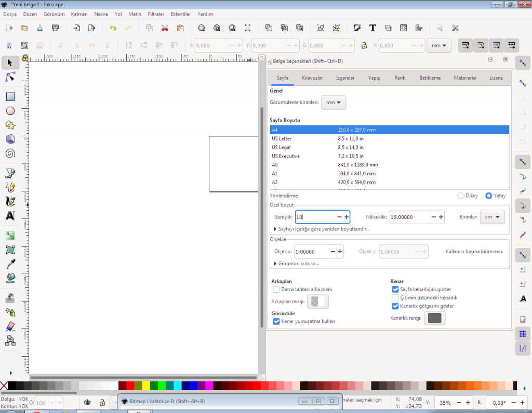Increase the Ölçek x value with plus
The width and height of the screenshot is (532, 413).
pos(340,252)
